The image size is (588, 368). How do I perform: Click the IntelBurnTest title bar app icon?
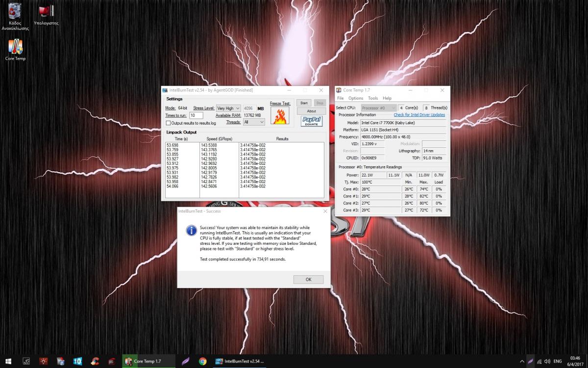[x=165, y=90]
